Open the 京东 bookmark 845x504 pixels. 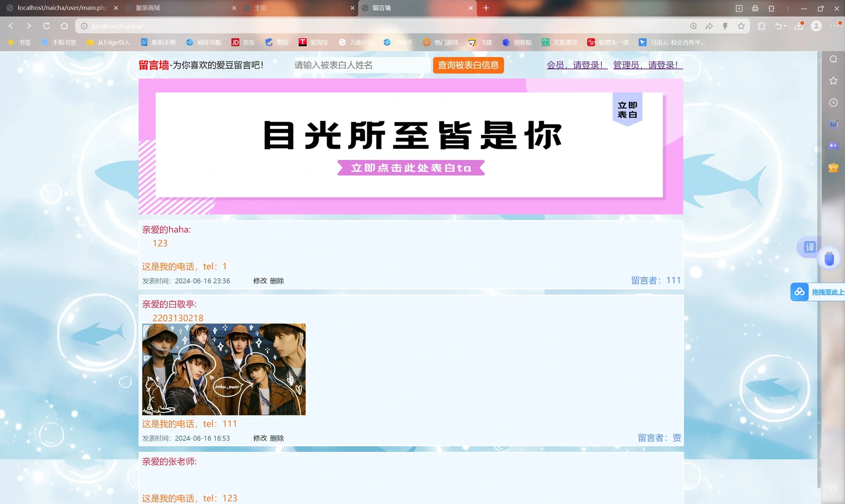242,42
